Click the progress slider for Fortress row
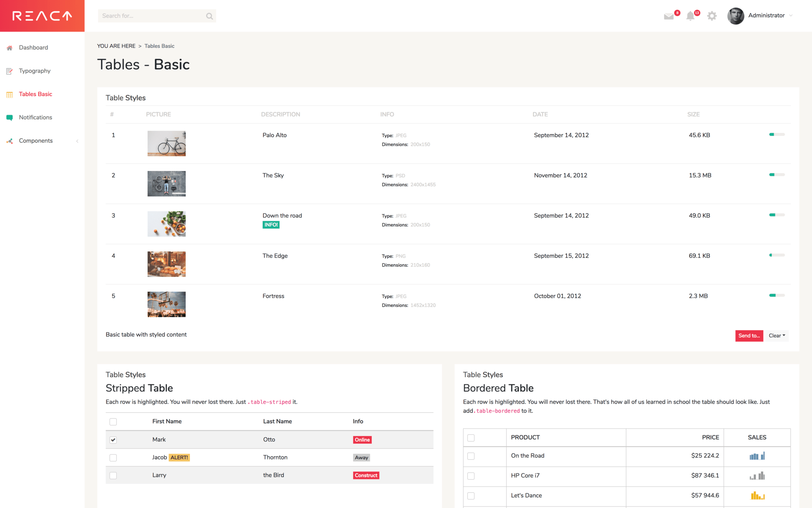Screen dimensions: 812x508 776,295
